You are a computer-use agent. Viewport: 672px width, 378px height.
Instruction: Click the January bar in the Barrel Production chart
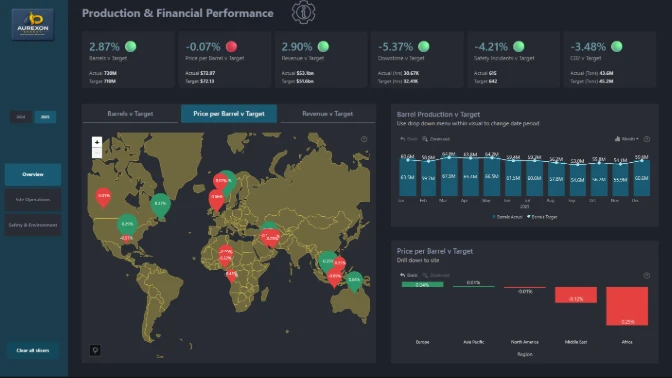[407, 178]
